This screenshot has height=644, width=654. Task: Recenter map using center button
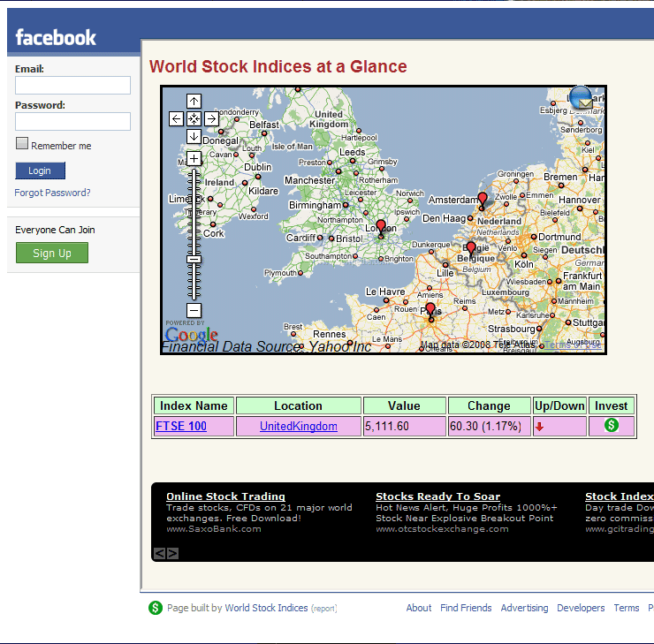click(x=194, y=118)
